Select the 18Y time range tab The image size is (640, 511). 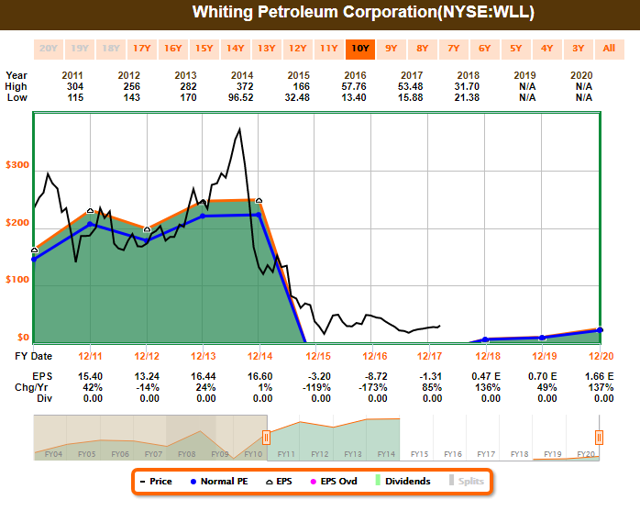coord(111,49)
